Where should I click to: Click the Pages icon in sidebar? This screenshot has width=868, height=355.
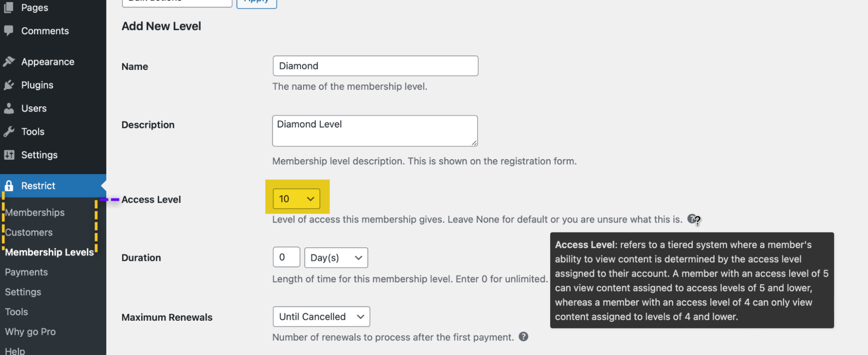[x=9, y=7]
